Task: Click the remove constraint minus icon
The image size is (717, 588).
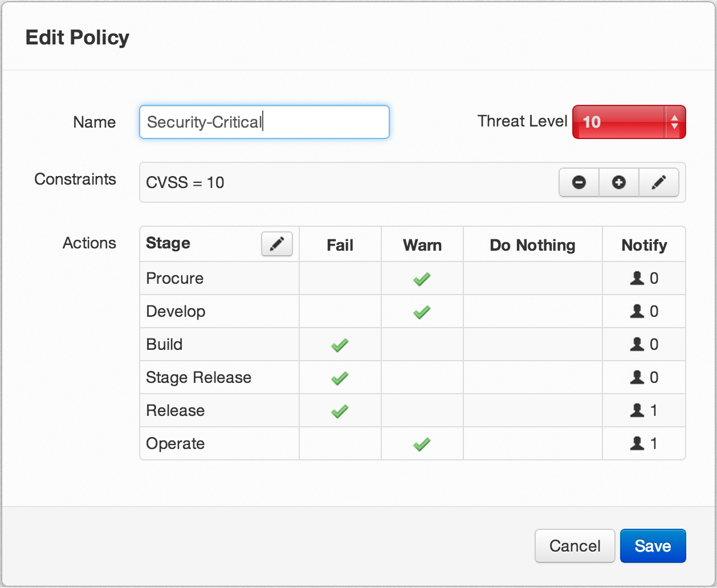Action: pos(579,182)
